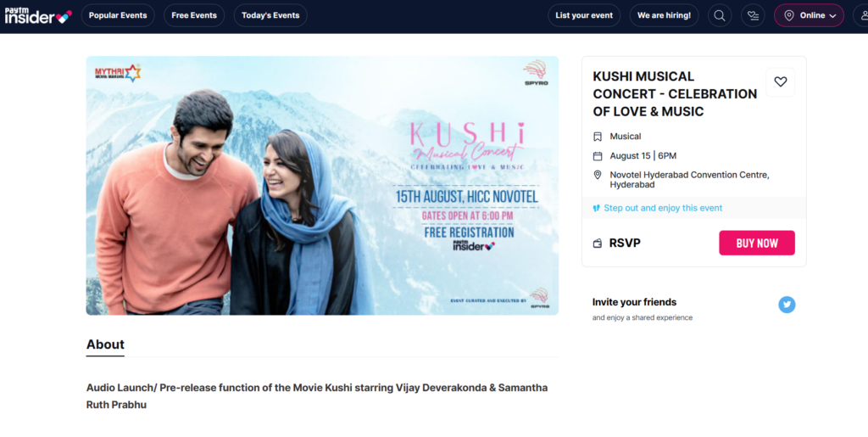The width and height of the screenshot is (868, 437).
Task: Open the List your event link
Action: 584,15
